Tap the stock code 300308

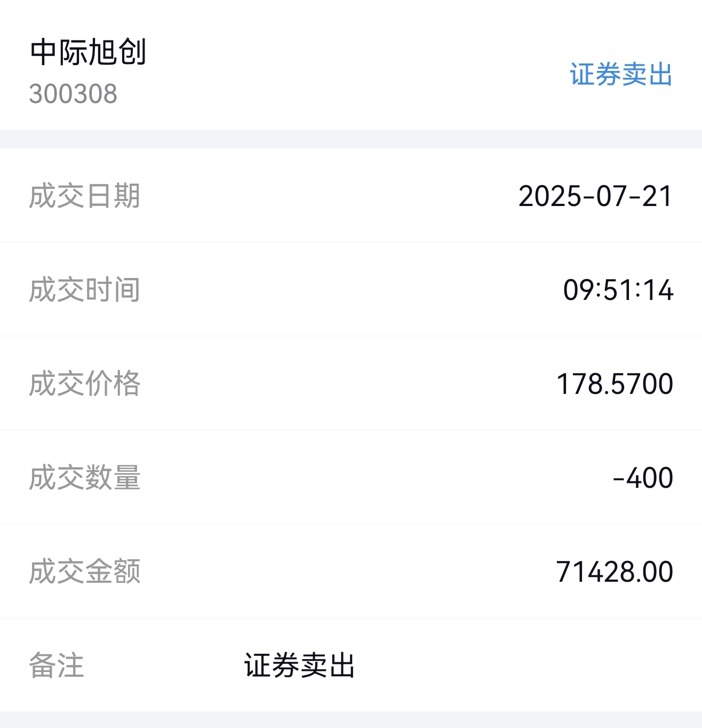73,94
